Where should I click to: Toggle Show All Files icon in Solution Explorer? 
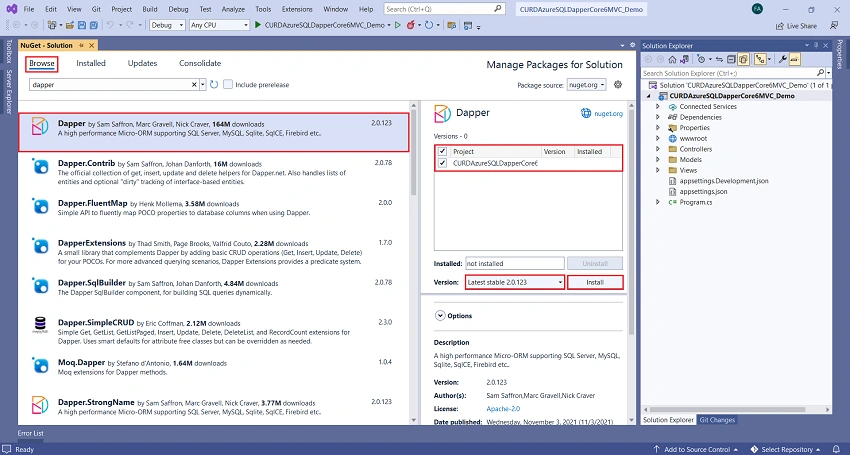(x=743, y=60)
